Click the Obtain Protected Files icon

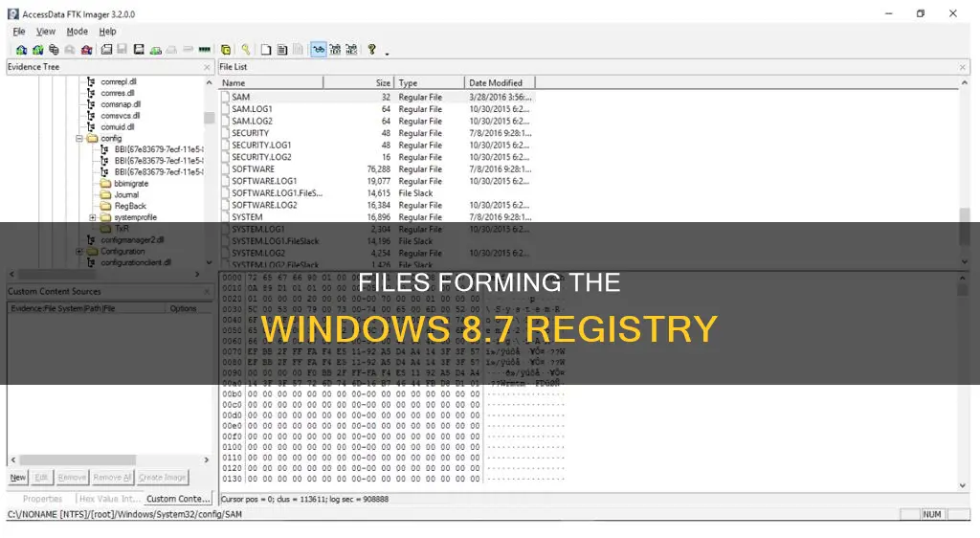tap(226, 50)
